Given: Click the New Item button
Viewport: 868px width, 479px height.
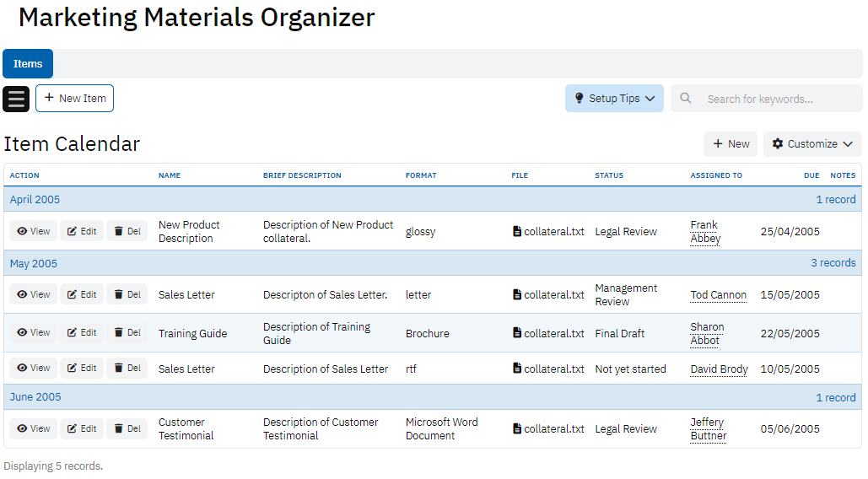Looking at the screenshot, I should point(74,99).
